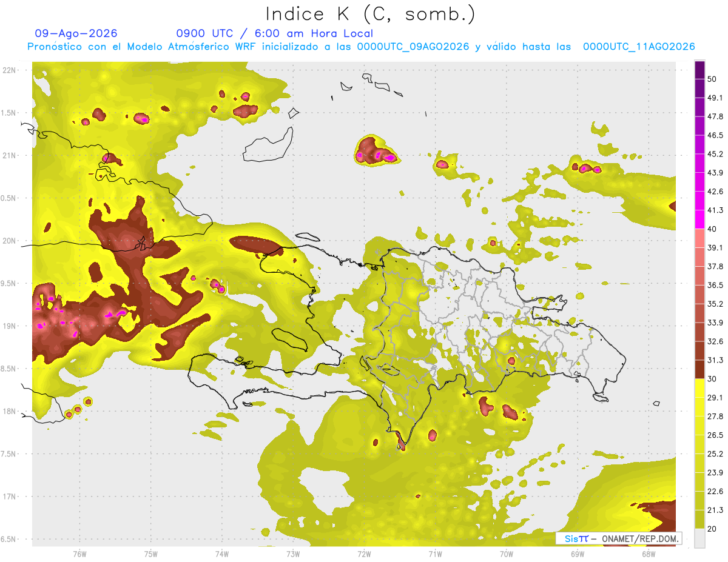This screenshot has width=728, height=562.
Task: Click the date '09-Ago-2026'
Action: 76,33
